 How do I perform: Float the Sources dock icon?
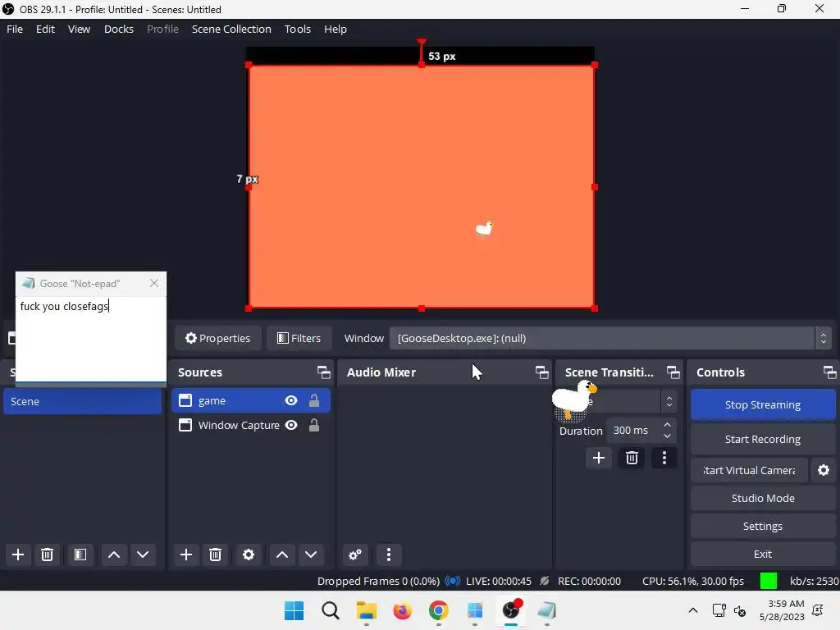point(323,372)
